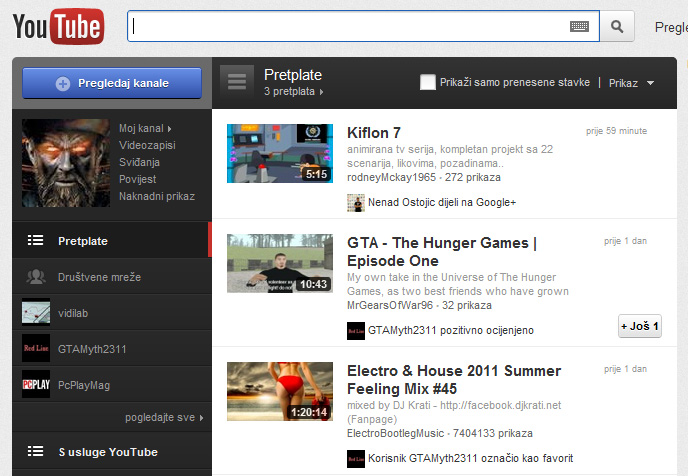Viewport: 688px width, 476px height.
Task: Click the guide menu icon beside Pretplate
Action: click(236, 82)
